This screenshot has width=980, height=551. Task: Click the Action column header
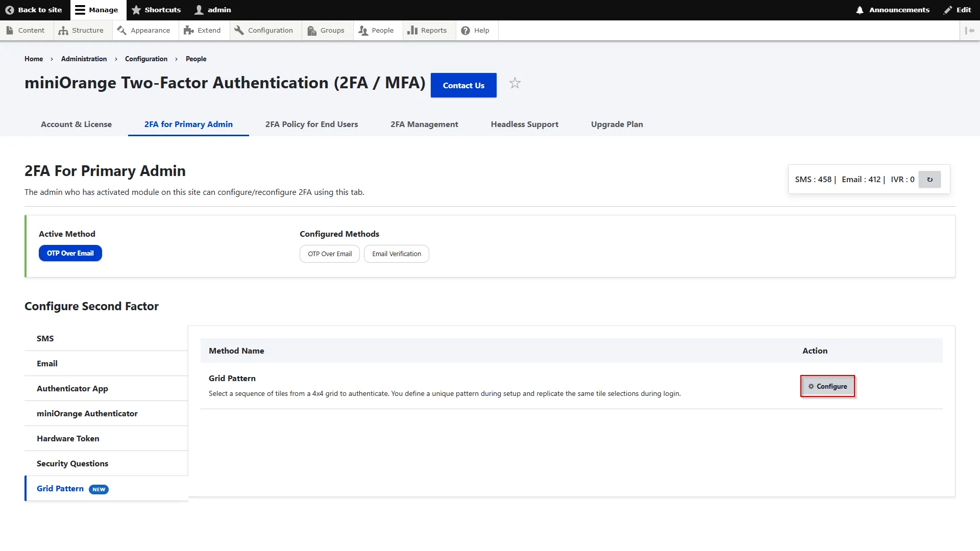tap(815, 350)
